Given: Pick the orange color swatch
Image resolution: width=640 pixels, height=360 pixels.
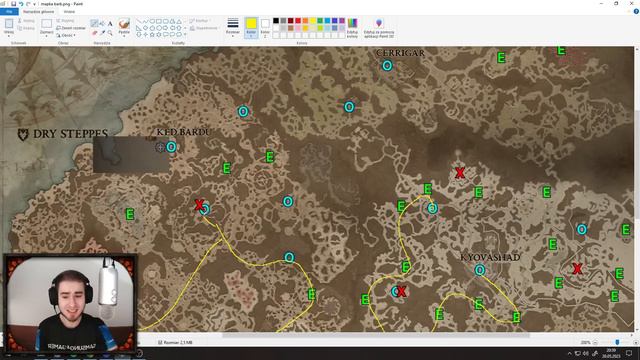Looking at the screenshot, I should (x=305, y=21).
